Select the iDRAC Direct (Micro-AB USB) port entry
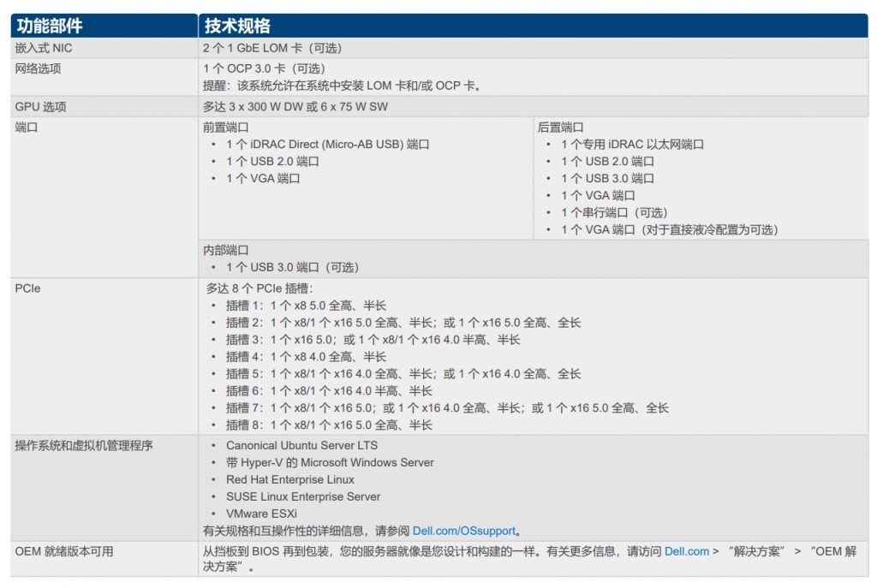This screenshot has height=588, width=877. (x=327, y=145)
